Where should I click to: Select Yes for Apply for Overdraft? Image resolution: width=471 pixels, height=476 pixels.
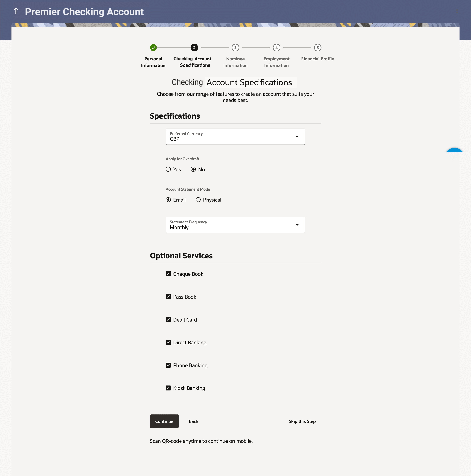[168, 169]
